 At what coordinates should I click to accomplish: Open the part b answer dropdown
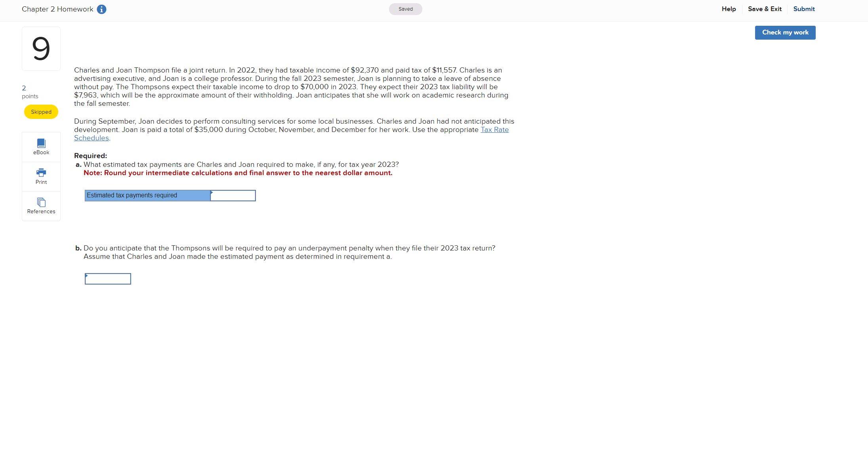coord(108,279)
